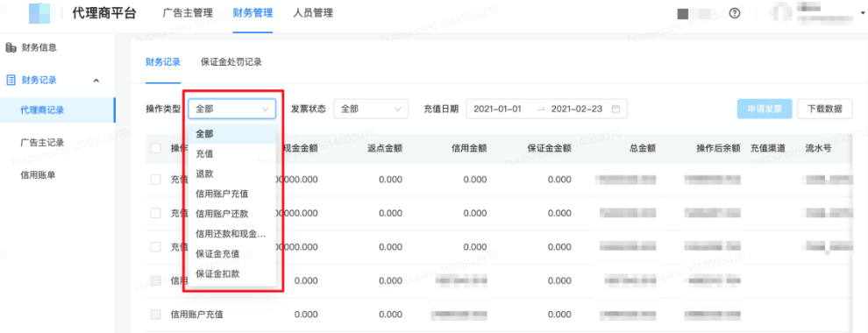
Task: Click 信用账户充值 text in last row
Action: pos(197,315)
